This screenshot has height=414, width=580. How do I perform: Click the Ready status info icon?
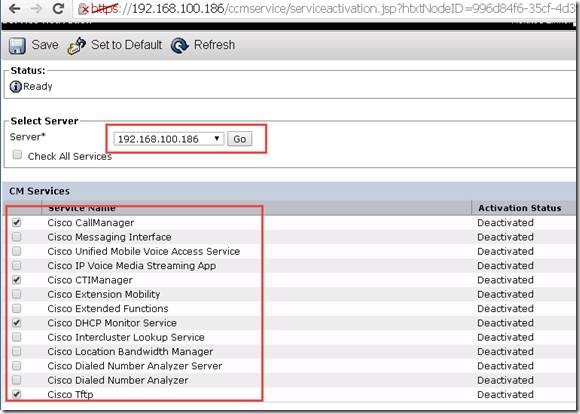16,87
